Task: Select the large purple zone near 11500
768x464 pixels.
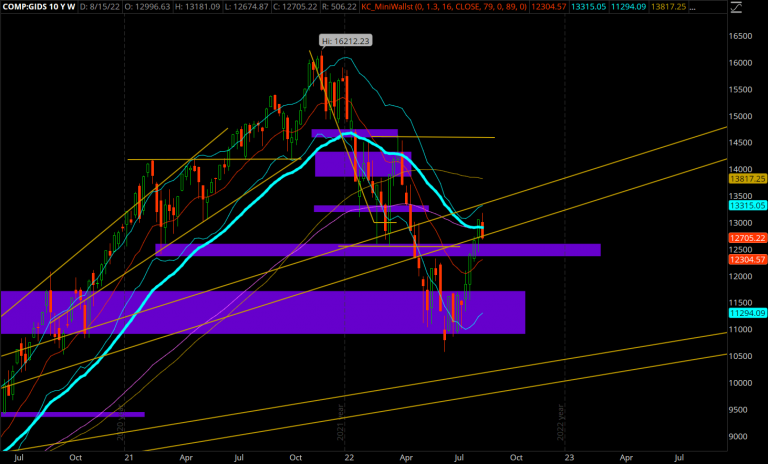Action: [260, 312]
